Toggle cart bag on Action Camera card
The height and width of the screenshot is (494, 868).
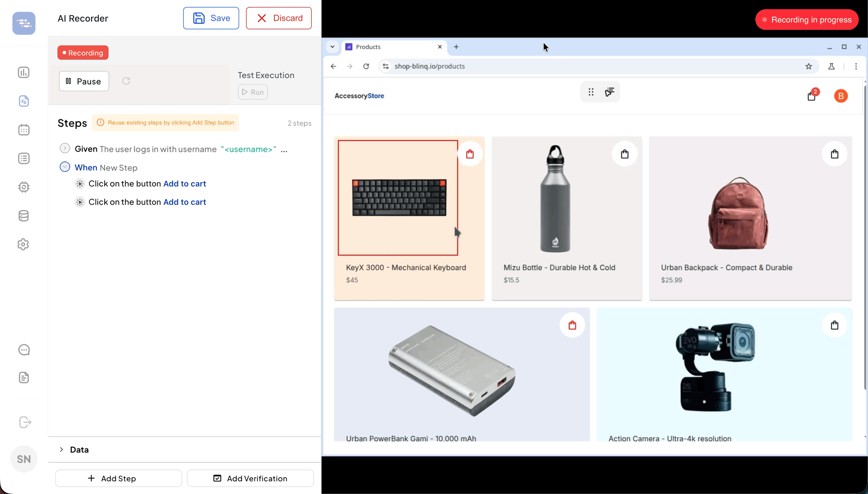(834, 325)
